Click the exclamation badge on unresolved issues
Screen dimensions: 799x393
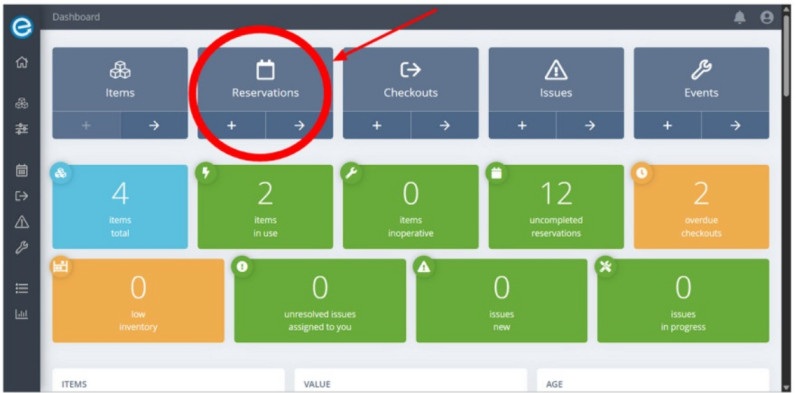click(242, 267)
